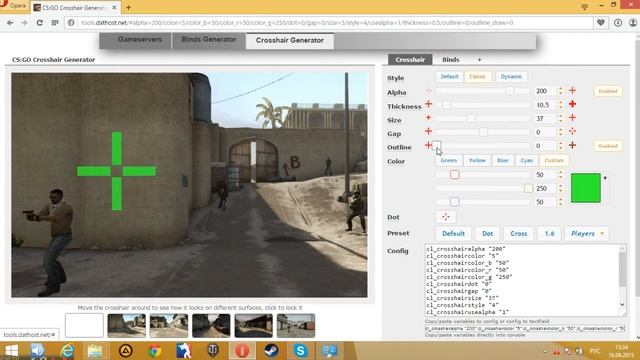
Task: Click the outlined crosshair icon right of Outline value
Action: (572, 145)
